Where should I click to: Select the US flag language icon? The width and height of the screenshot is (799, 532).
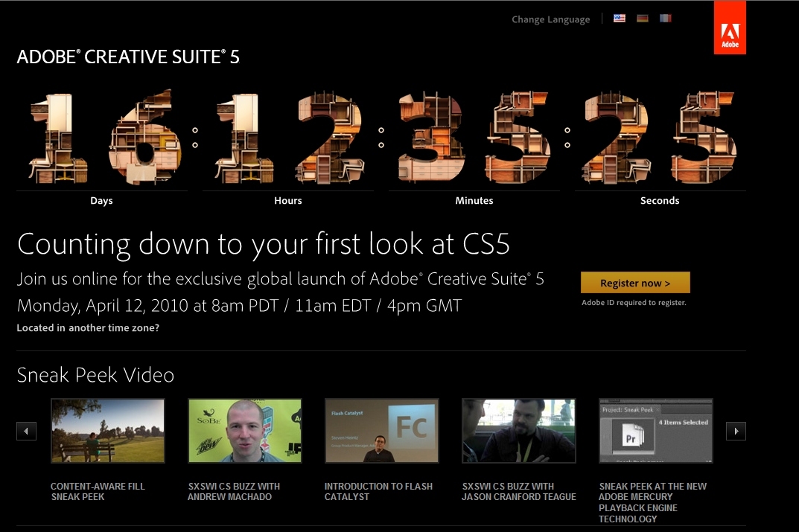(619, 19)
